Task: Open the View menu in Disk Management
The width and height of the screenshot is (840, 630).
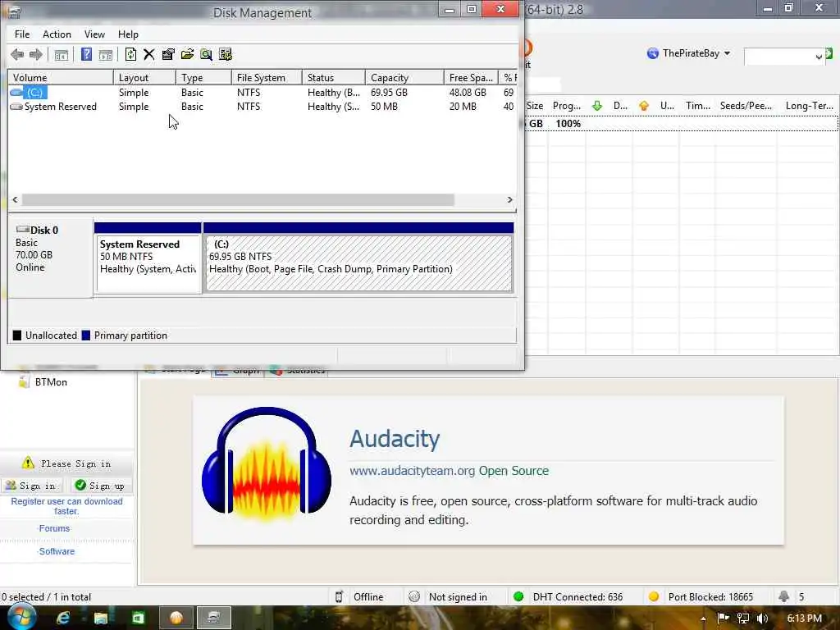Action: click(x=94, y=34)
